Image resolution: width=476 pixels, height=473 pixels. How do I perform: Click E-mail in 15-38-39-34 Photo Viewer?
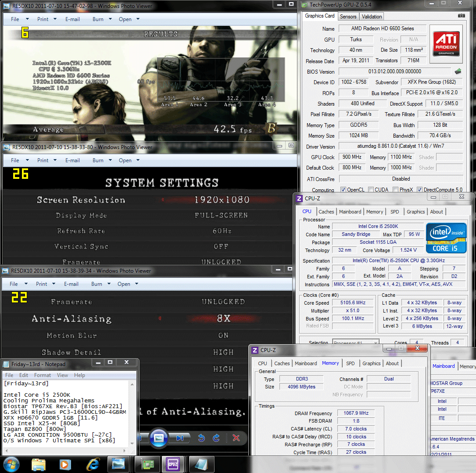pyautogui.click(x=71, y=284)
